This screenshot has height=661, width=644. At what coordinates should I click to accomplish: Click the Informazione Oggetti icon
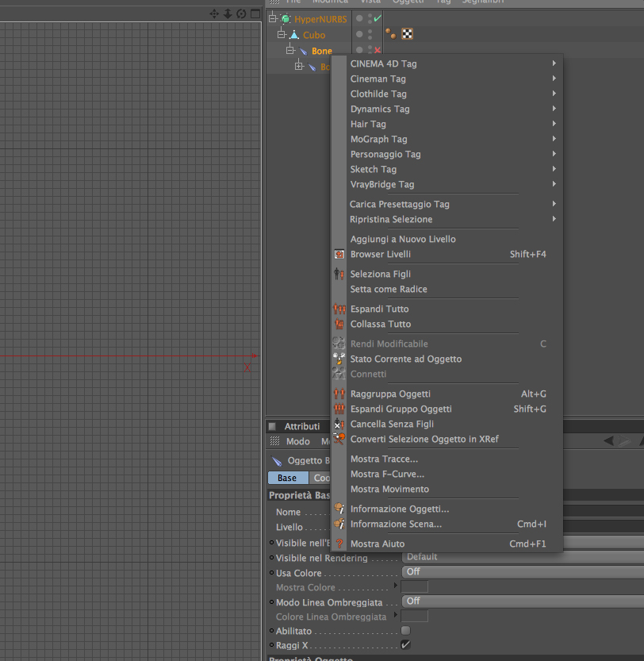click(x=339, y=509)
